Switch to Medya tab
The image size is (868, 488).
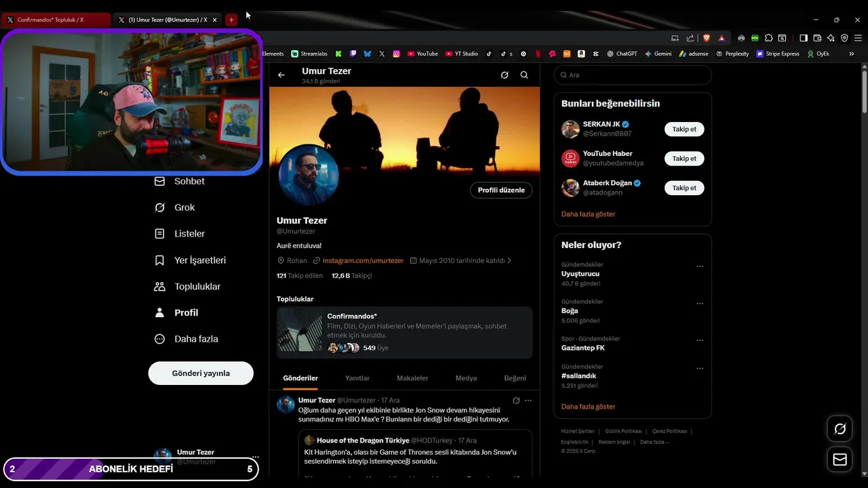pyautogui.click(x=466, y=378)
